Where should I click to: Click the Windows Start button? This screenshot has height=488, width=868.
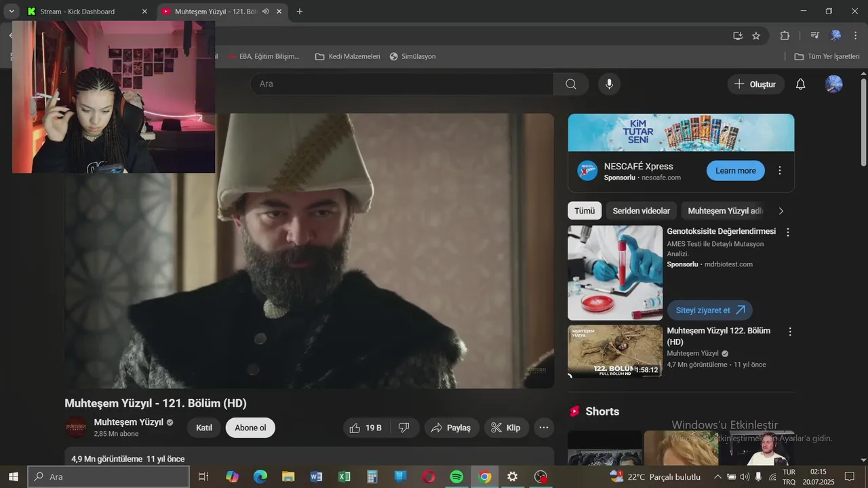tap(13, 476)
